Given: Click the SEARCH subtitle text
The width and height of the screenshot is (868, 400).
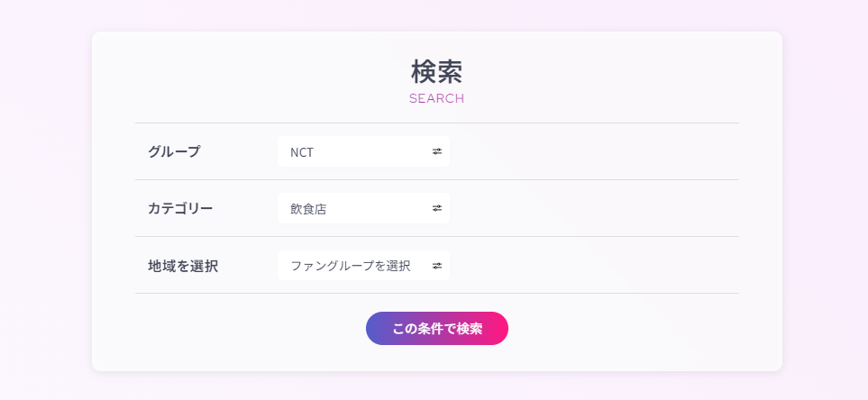Looking at the screenshot, I should tap(436, 98).
